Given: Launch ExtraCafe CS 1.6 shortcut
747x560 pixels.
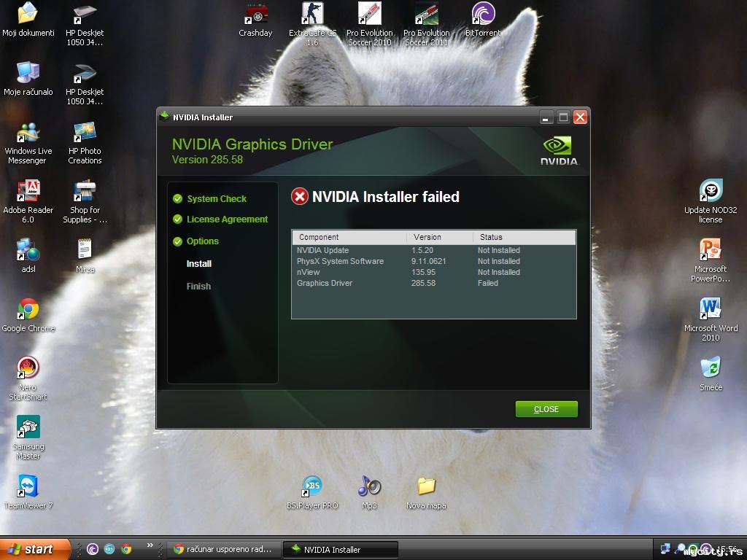Looking at the screenshot, I should point(312,24).
